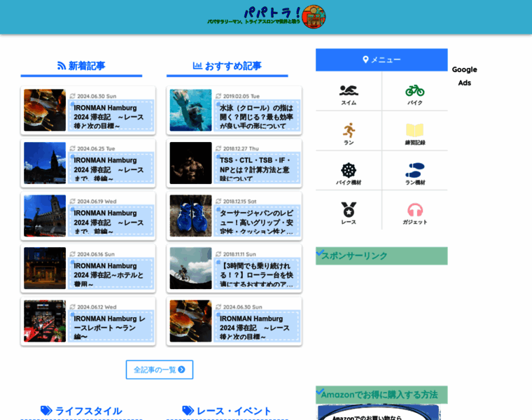Open the ガジェット headphones icon

tap(414, 210)
